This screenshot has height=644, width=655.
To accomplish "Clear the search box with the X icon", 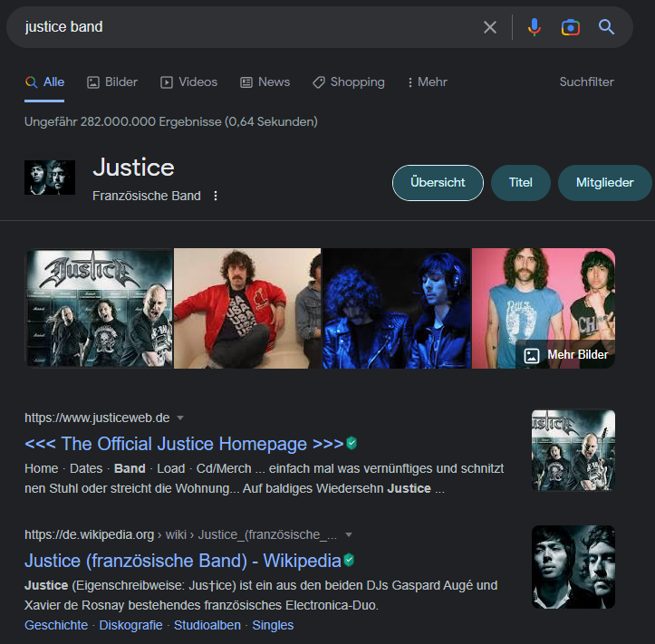I will (489, 27).
